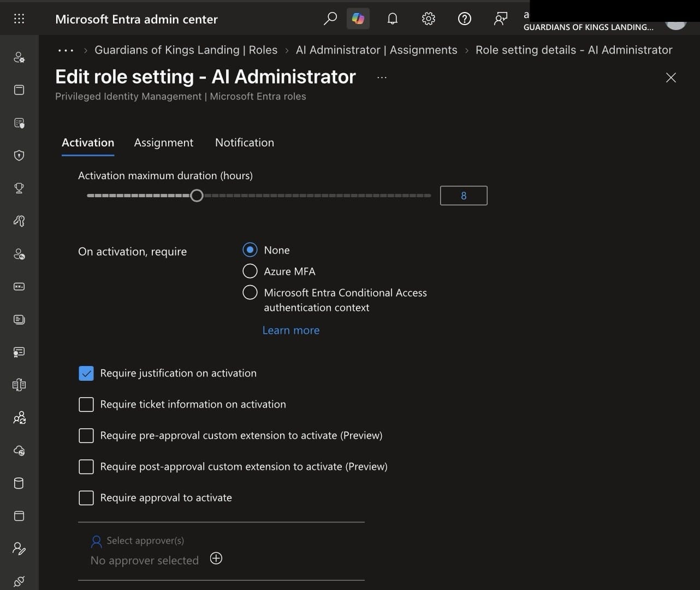700x590 pixels.
Task: Open the user with pencil sidebar icon
Action: point(19,548)
